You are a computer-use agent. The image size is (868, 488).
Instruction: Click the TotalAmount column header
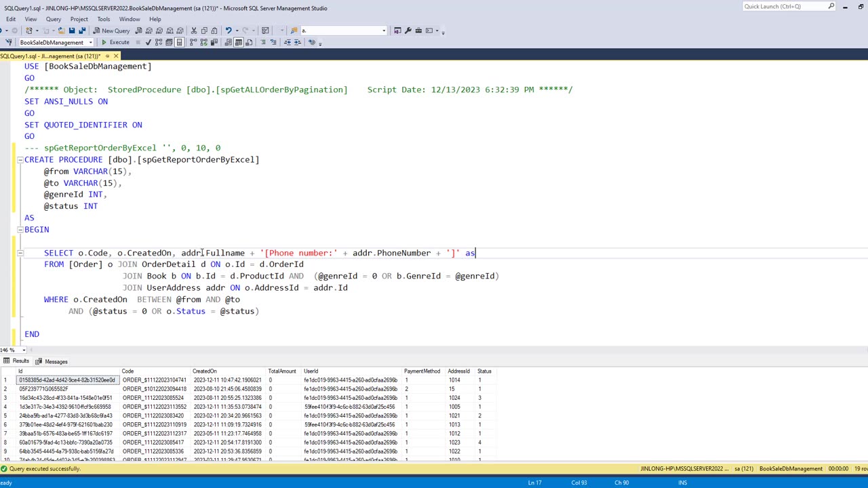(x=281, y=371)
